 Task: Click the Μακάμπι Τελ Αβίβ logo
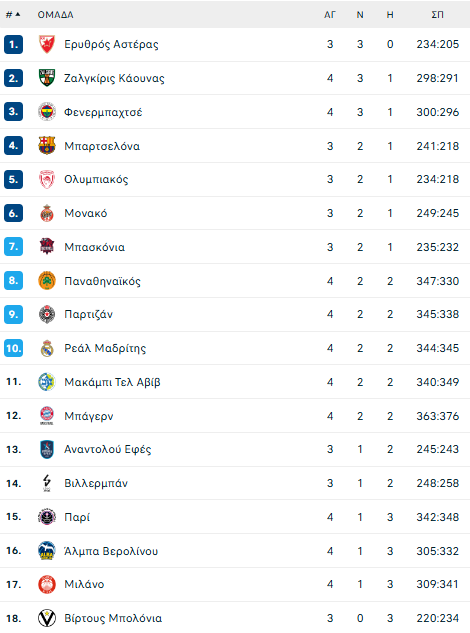(47, 382)
